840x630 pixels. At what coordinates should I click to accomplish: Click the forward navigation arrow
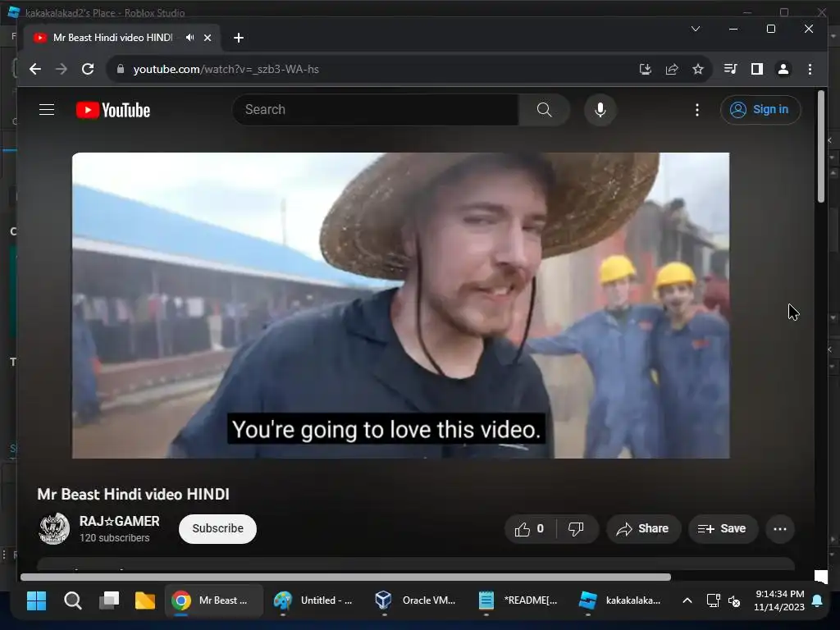[x=61, y=69]
